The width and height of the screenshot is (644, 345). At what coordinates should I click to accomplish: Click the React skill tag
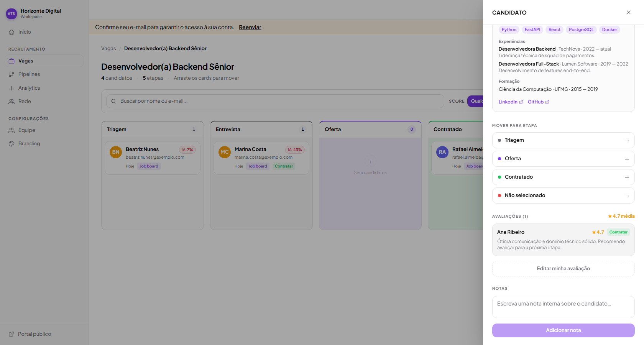tap(554, 30)
